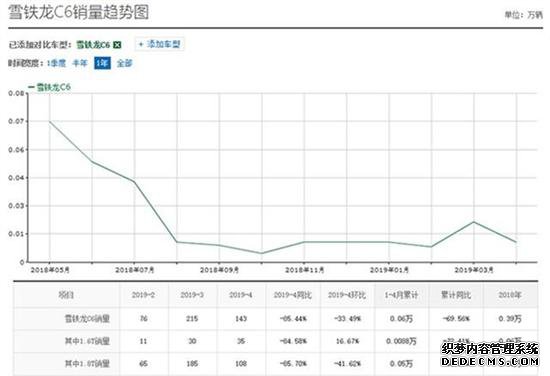The image size is (550, 376).
Task: Click the 0.06万 cumulative cell
Action: tap(401, 318)
